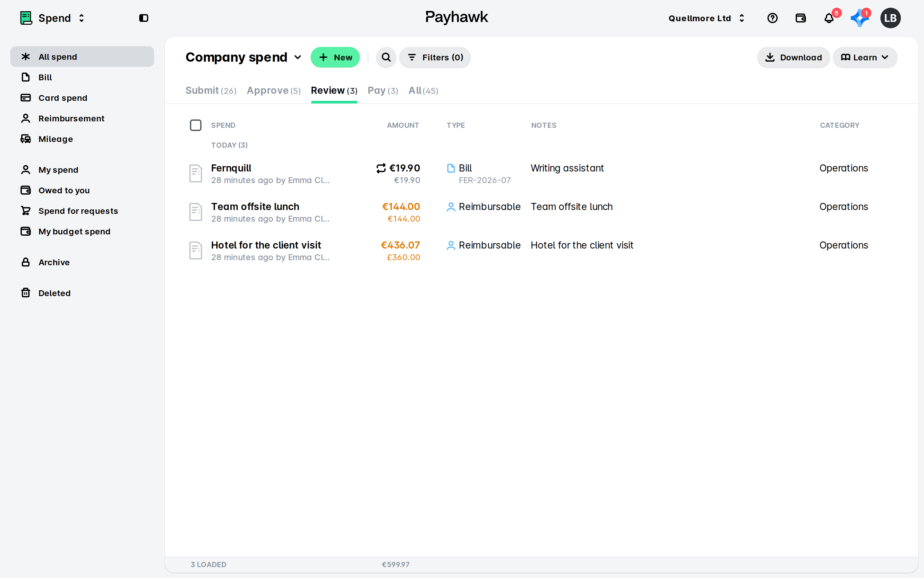
Task: Sort by the AMOUNT column header
Action: [403, 125]
